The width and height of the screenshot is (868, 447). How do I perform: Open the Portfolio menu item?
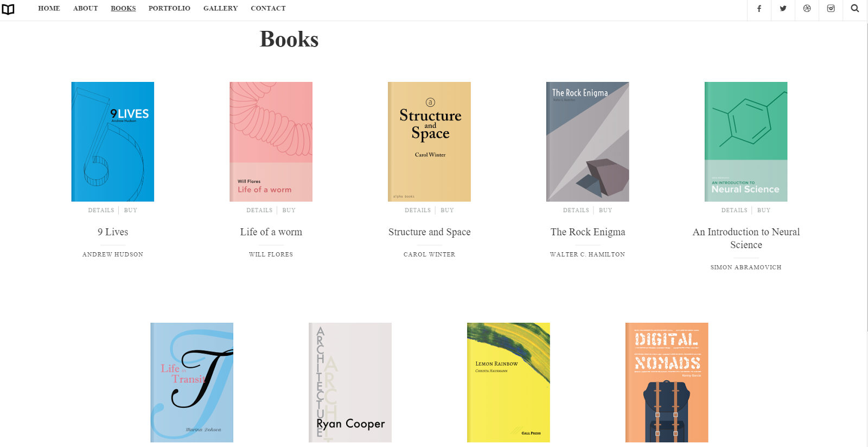coord(169,9)
